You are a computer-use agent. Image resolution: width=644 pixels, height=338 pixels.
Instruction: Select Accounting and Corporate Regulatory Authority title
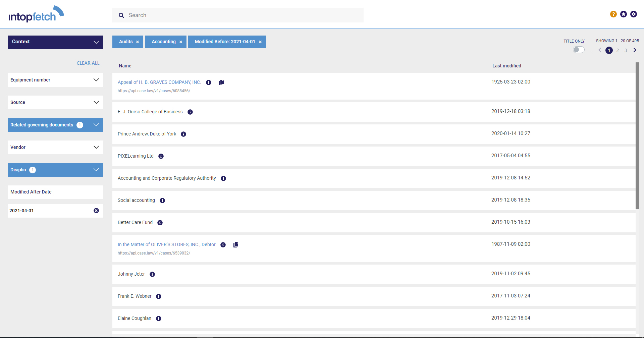(x=167, y=178)
